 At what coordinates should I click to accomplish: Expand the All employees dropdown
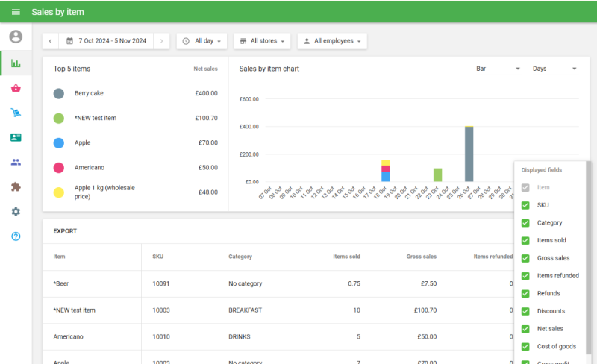(332, 41)
